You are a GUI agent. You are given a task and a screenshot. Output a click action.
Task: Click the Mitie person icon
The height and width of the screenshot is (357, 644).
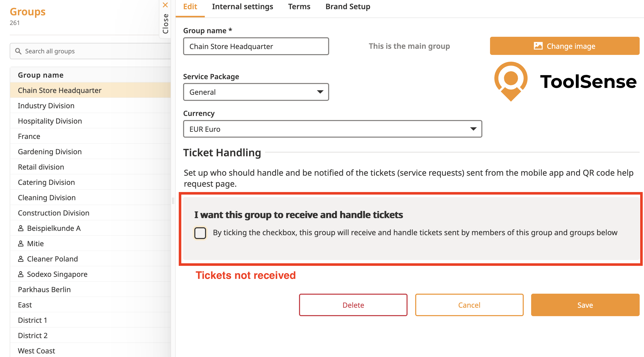tap(21, 244)
